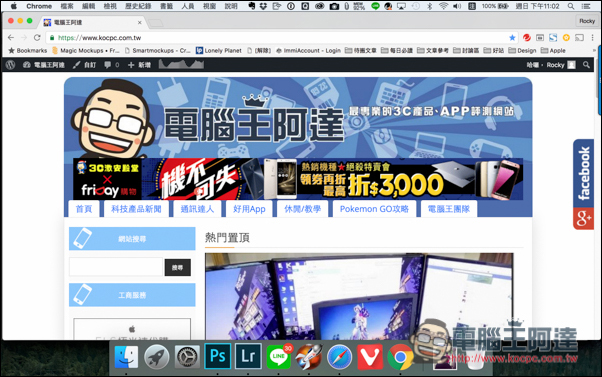Click the site search input field
602x377 pixels.
(116, 267)
